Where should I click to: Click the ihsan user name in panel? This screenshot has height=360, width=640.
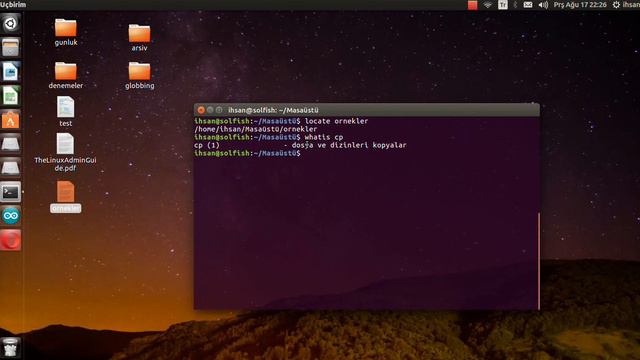point(631,5)
